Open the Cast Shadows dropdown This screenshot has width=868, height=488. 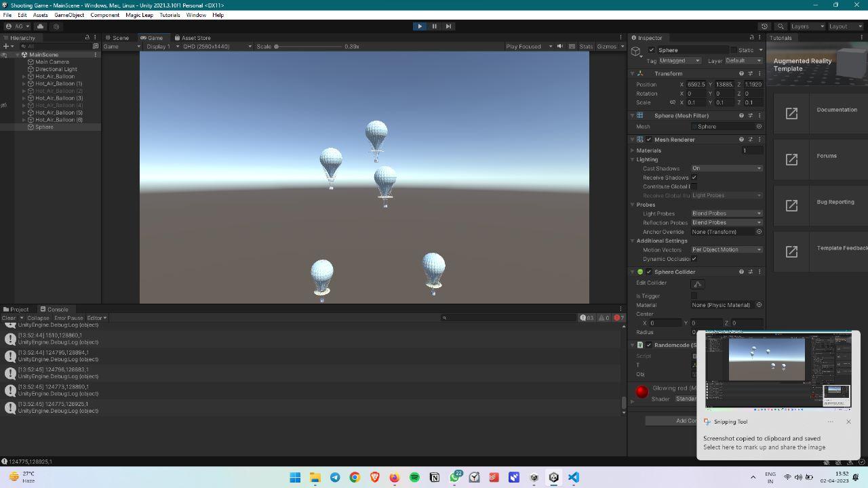coord(726,168)
